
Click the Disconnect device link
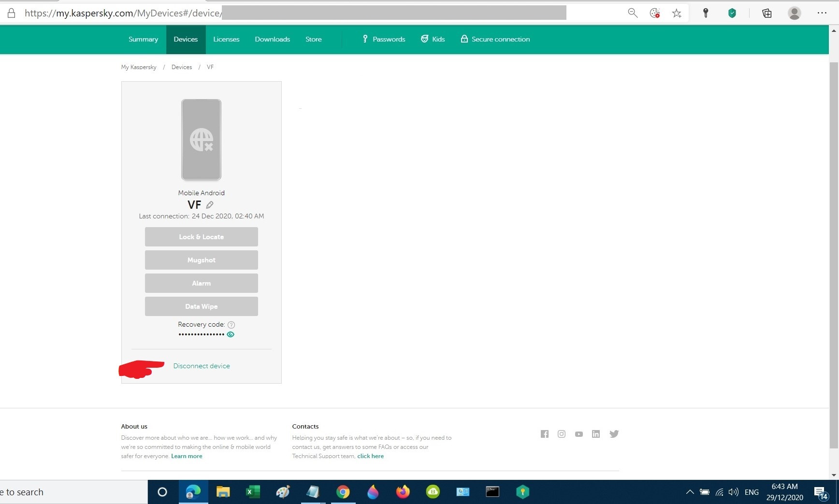click(202, 366)
